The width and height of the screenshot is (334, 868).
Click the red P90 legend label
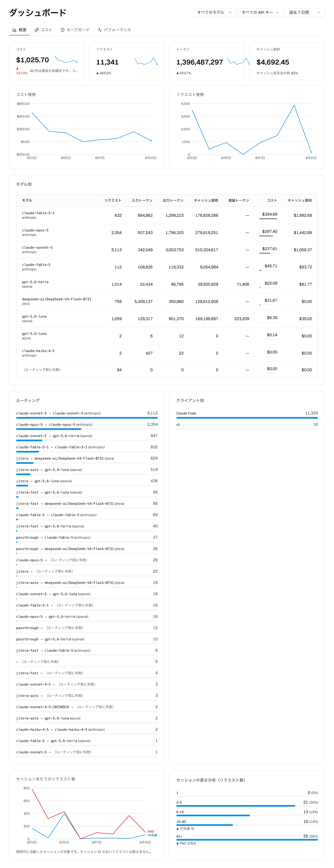151,832
